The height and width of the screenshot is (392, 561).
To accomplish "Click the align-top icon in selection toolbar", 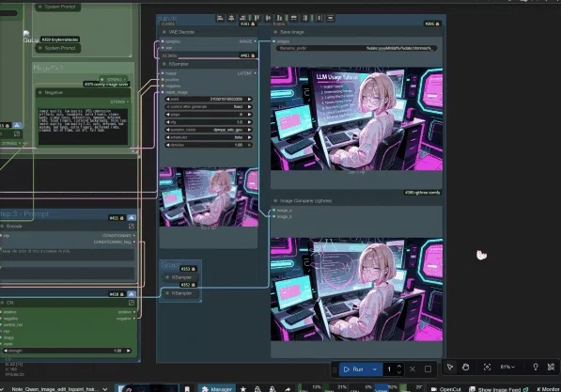I will point(256,18).
